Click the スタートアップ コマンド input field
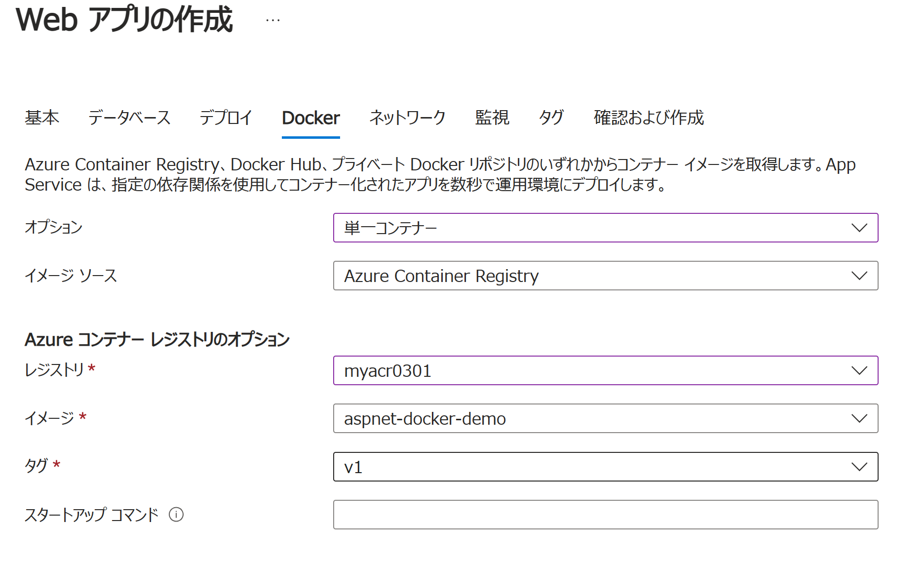Image resolution: width=924 pixels, height=564 pixels. tap(606, 515)
